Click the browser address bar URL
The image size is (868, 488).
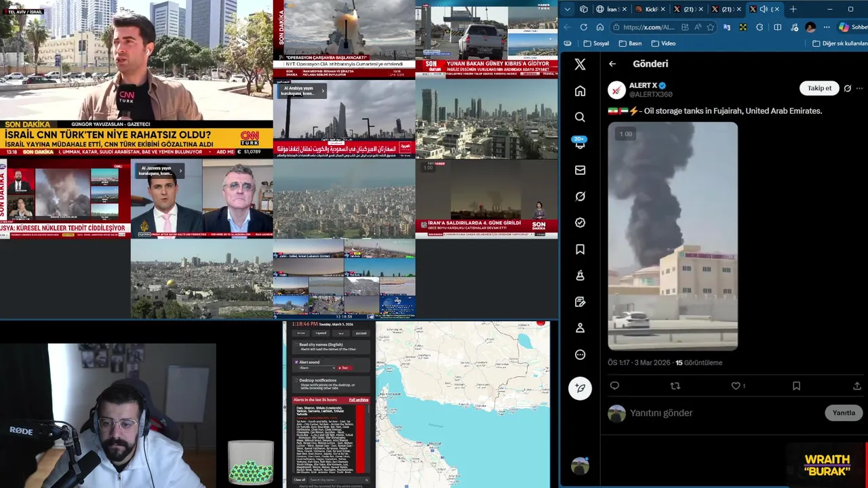point(650,27)
